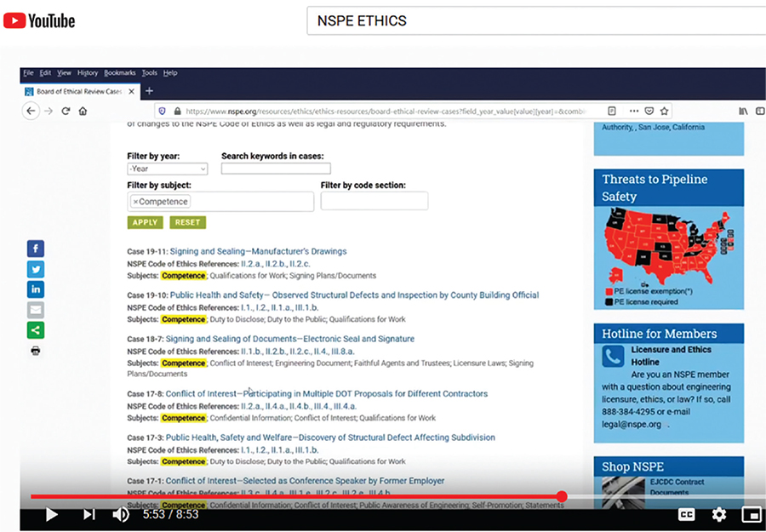Click the green share icon
Image resolution: width=766 pixels, height=532 pixels.
pyautogui.click(x=36, y=330)
